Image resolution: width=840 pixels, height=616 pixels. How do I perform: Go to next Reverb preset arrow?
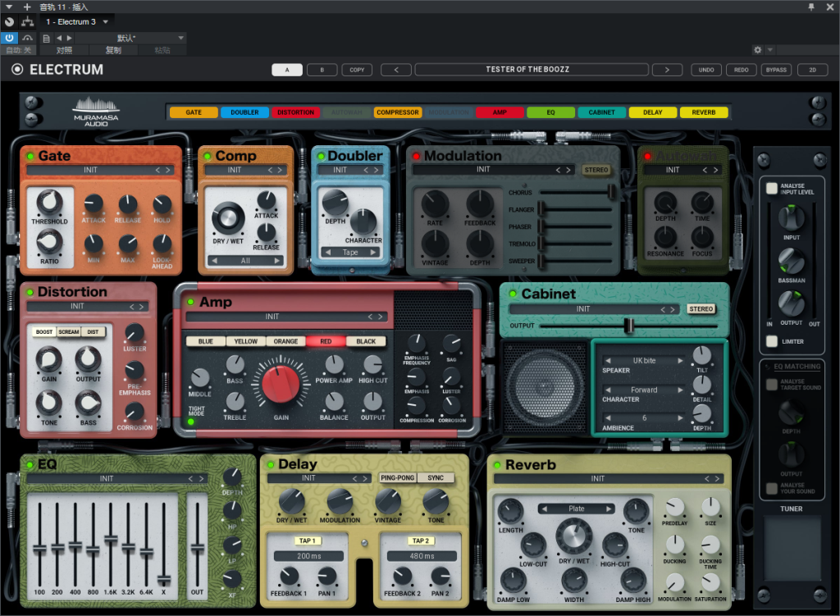coord(717,478)
